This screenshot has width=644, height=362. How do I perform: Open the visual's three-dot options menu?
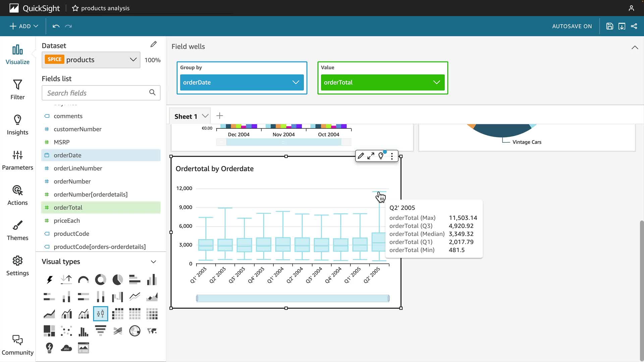click(x=392, y=156)
